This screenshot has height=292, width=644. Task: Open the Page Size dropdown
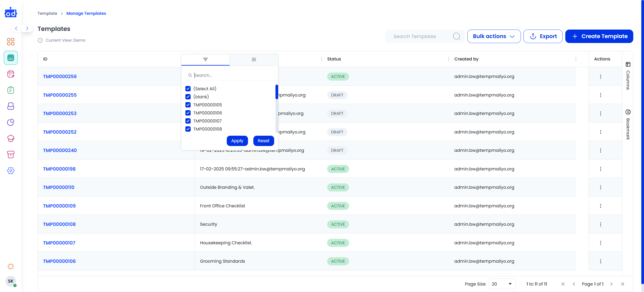(x=502, y=284)
